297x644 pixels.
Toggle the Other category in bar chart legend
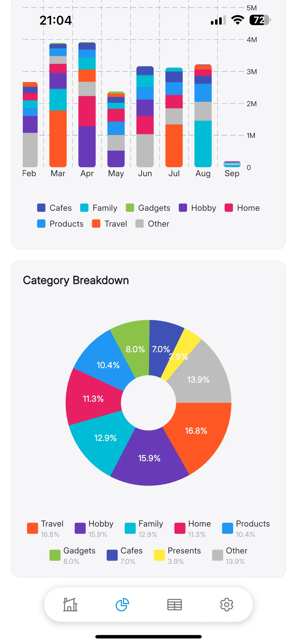tap(152, 224)
